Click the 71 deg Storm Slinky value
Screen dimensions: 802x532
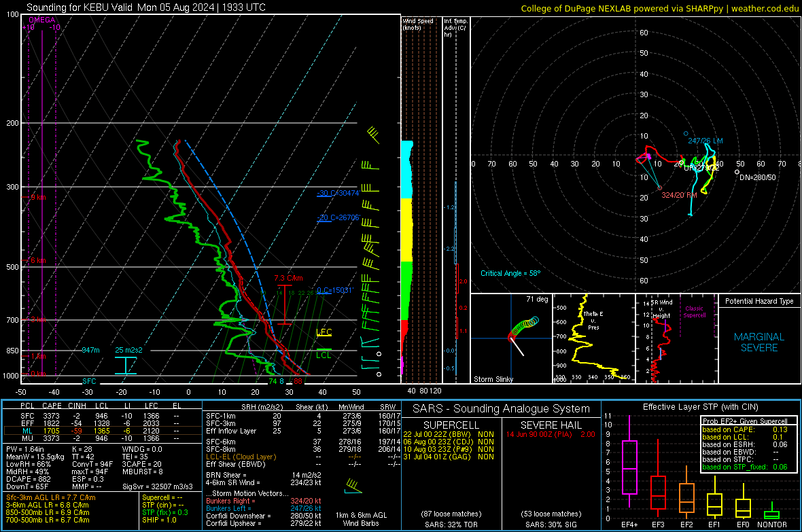coord(537,299)
